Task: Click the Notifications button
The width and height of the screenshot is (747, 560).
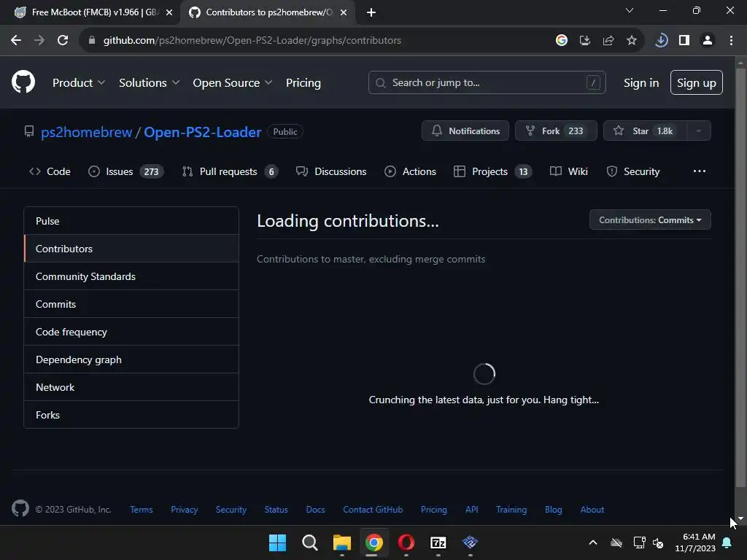Action: [x=465, y=131]
